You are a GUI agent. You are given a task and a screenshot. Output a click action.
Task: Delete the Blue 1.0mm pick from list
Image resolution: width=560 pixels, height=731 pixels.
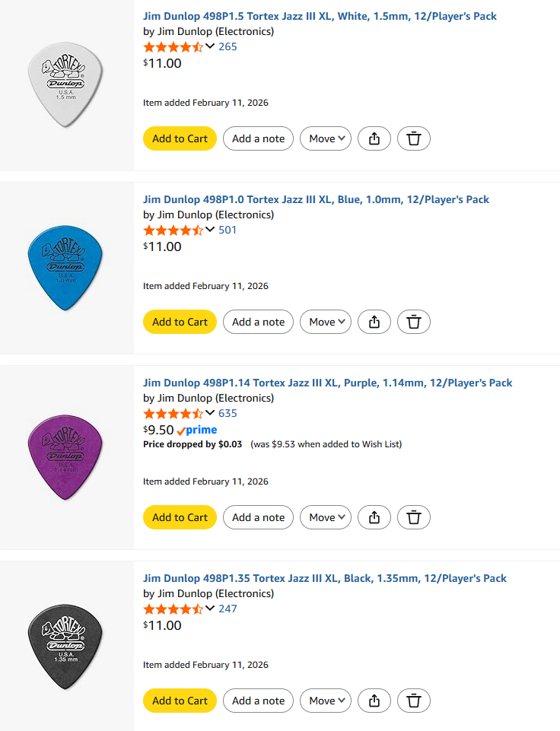click(x=413, y=322)
